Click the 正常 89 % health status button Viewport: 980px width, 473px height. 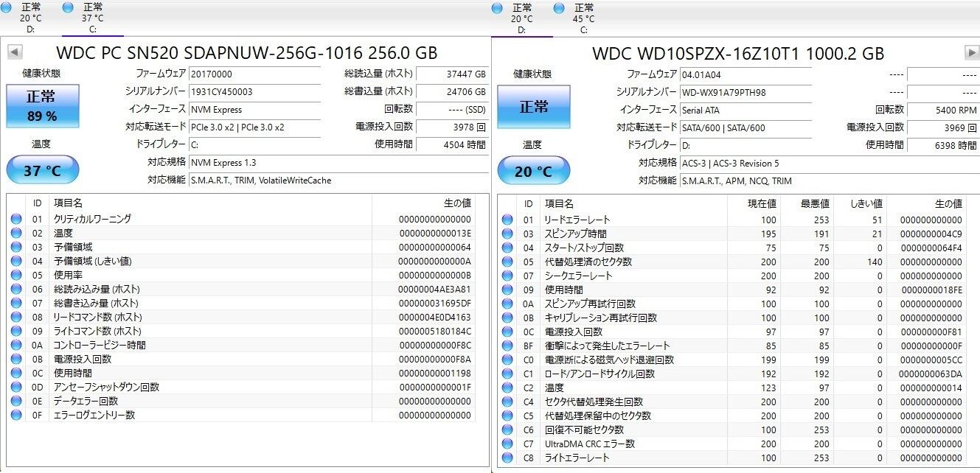(x=42, y=106)
